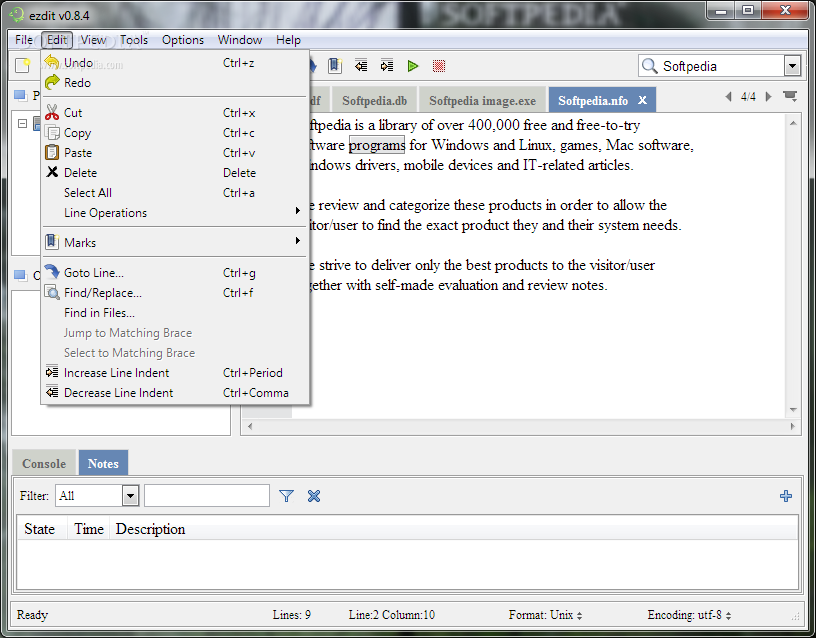Open Find/Replace from the menu
Screen dimensions: 816x638
click(x=175, y=293)
